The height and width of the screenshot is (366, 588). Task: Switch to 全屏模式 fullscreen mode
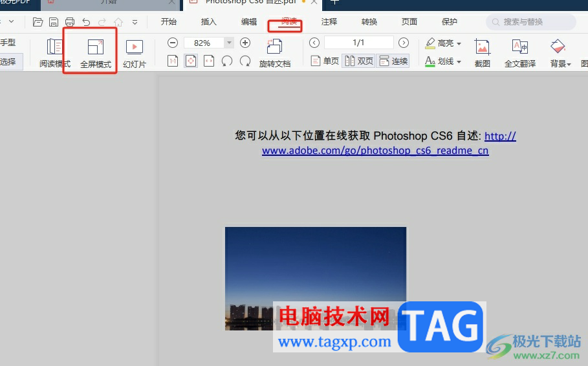tap(96, 54)
